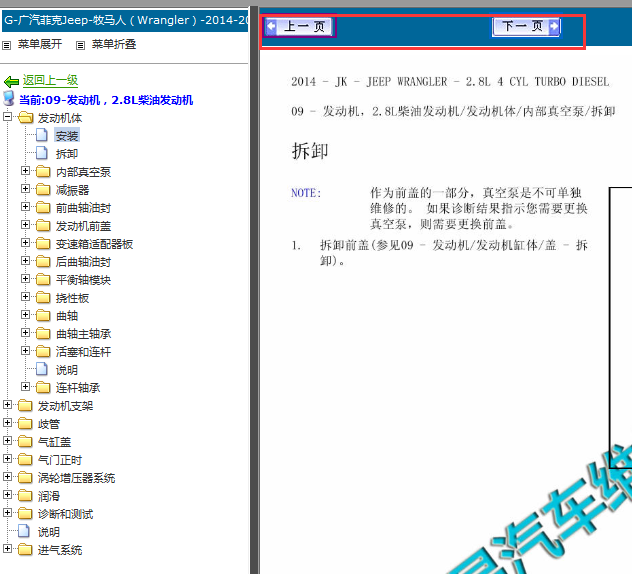This screenshot has height=574, width=632.
Task: Click the 后曲轴油封 folder icon
Action: click(x=43, y=262)
